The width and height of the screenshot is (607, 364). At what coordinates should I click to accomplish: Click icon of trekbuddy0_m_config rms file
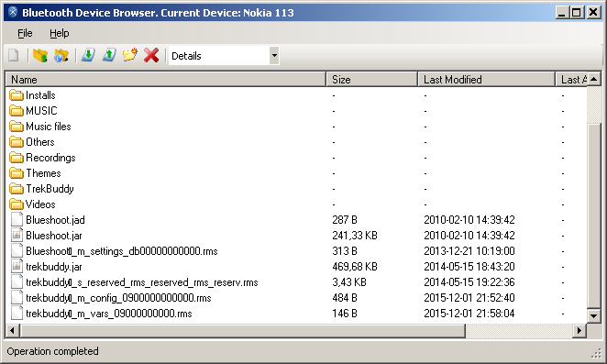(17, 297)
